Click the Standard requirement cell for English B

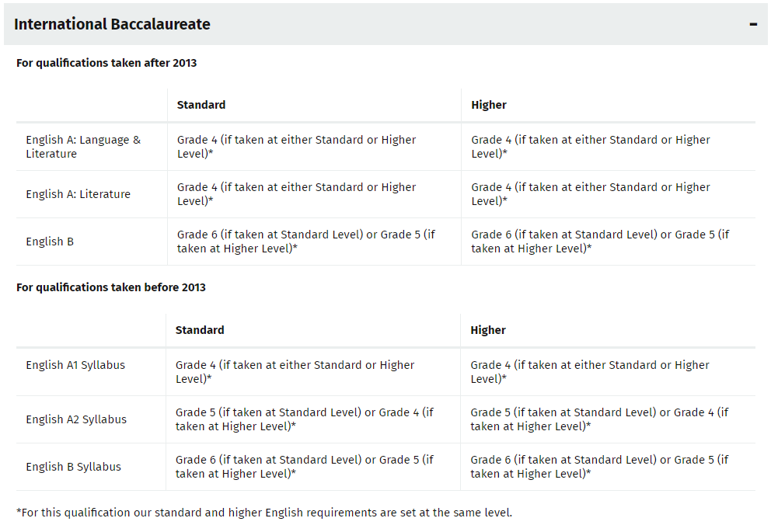[306, 242]
